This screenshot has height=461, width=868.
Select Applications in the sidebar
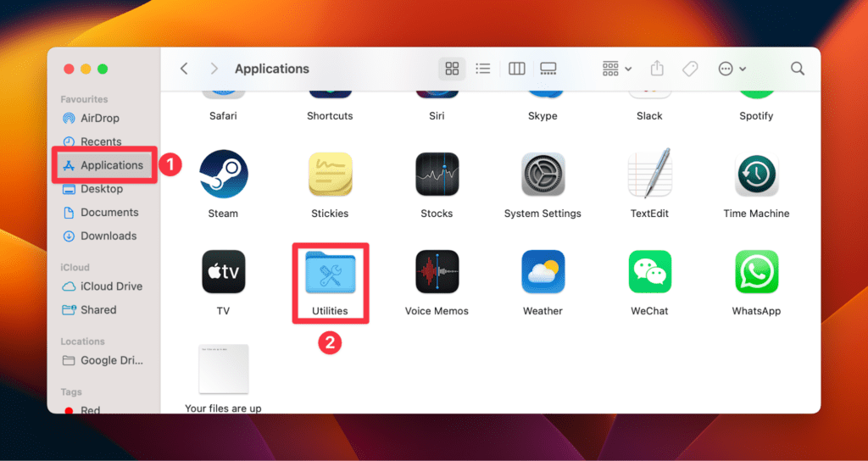(x=103, y=165)
